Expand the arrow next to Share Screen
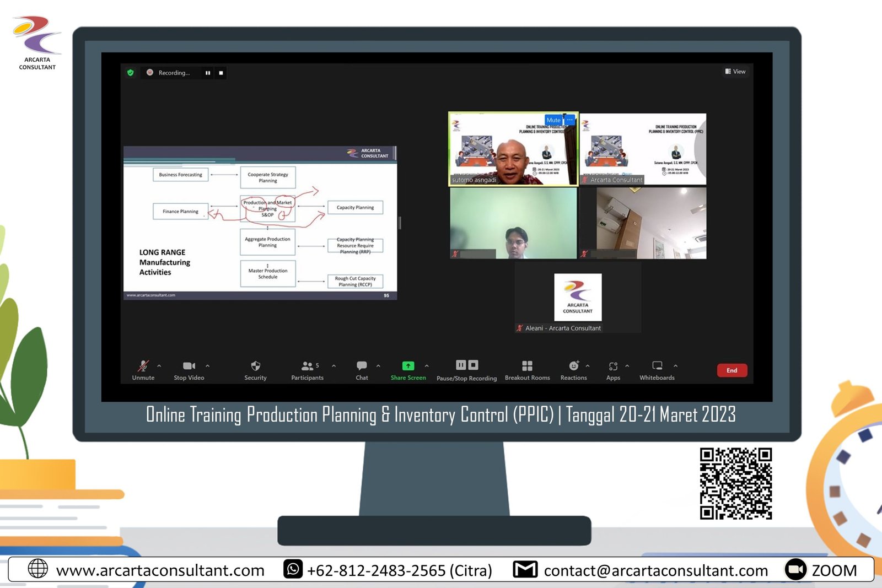Viewport: 882px width, 588px height. [427, 366]
